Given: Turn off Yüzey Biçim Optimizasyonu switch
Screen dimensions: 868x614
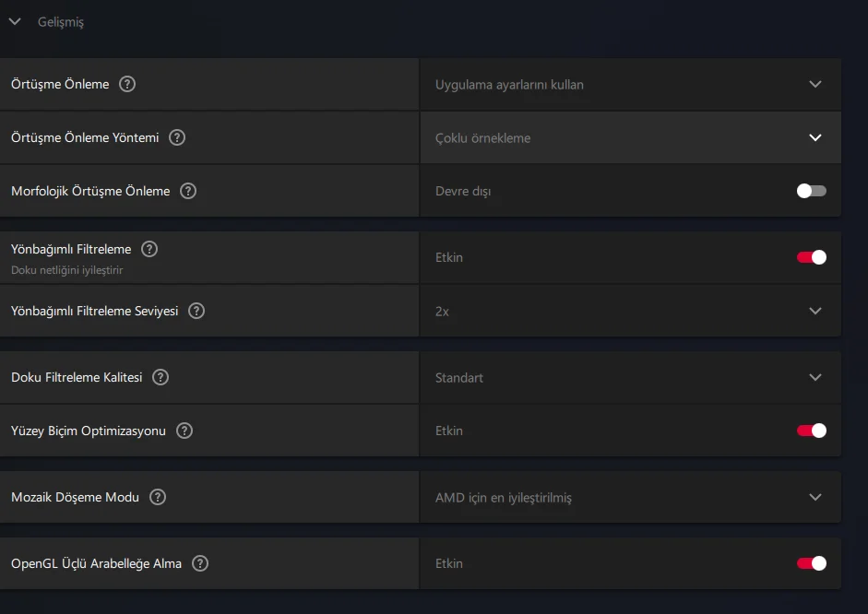Looking at the screenshot, I should 812,431.
